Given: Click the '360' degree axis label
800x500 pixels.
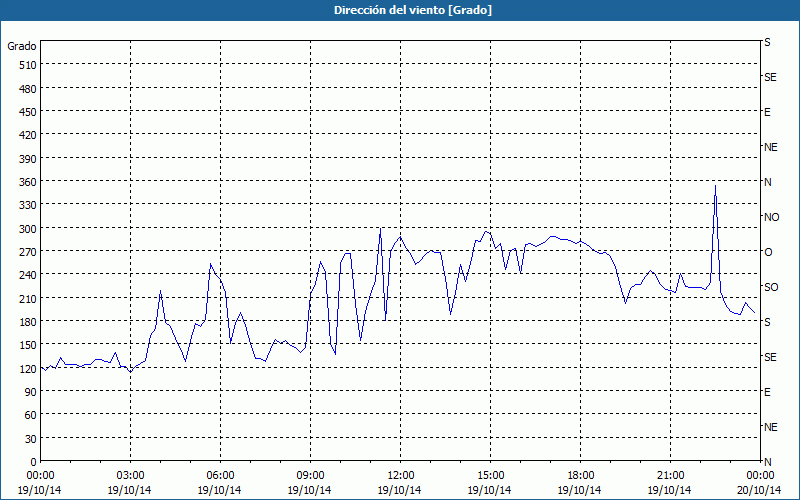Looking at the screenshot, I should [x=29, y=182].
